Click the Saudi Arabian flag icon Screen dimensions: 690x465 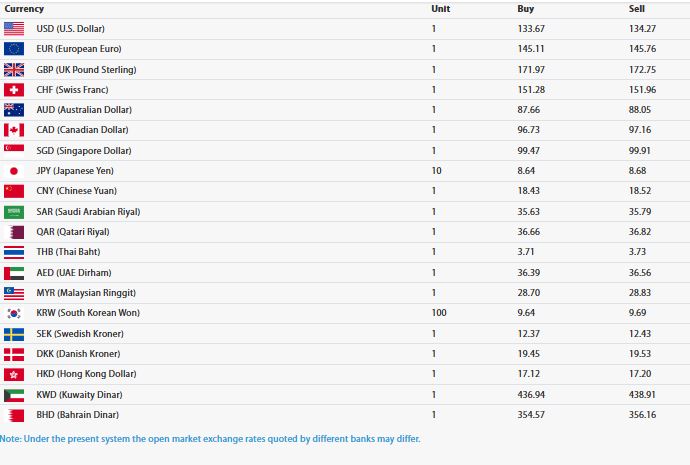pos(14,212)
